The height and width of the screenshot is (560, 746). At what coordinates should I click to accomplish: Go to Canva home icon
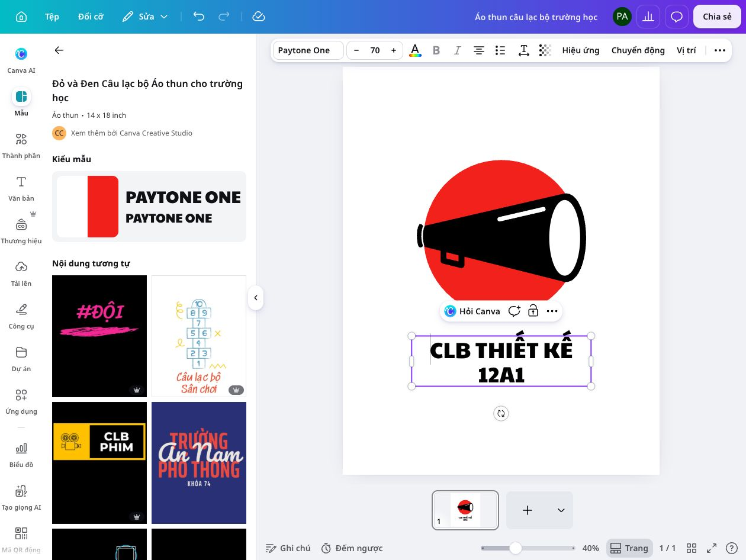point(21,17)
